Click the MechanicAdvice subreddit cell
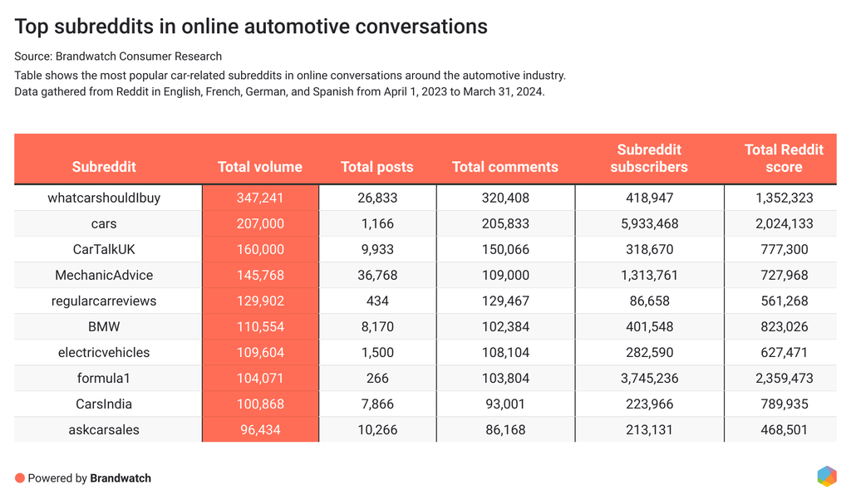The height and width of the screenshot is (504, 851). click(104, 275)
